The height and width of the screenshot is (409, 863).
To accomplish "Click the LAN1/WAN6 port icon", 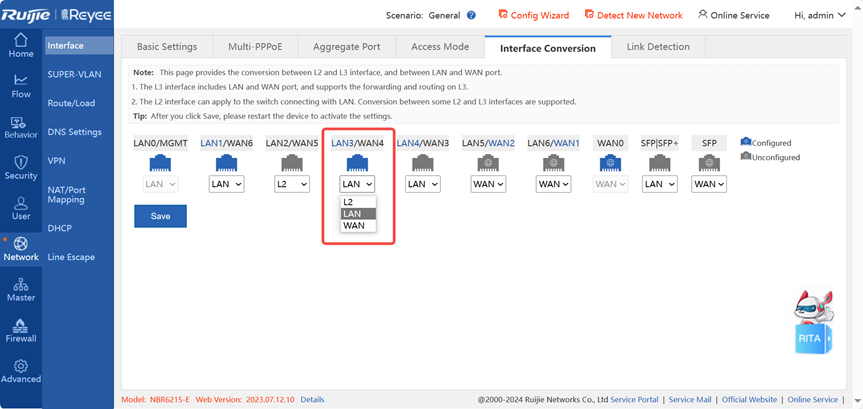I will pyautogui.click(x=226, y=164).
